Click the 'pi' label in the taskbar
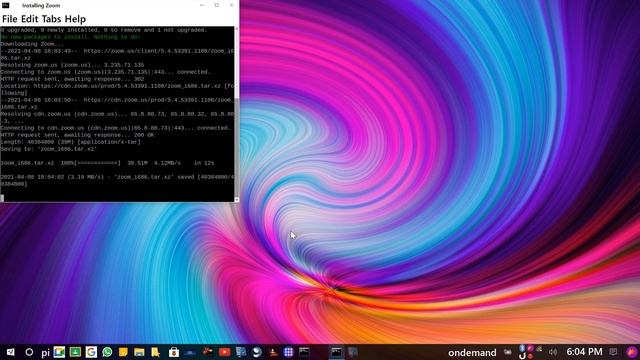 tap(45, 353)
